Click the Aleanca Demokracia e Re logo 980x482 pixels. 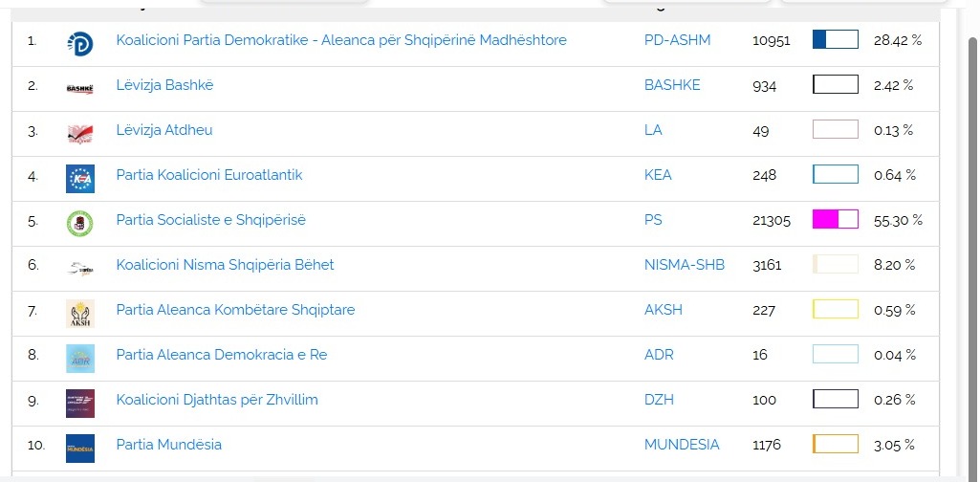coord(79,358)
